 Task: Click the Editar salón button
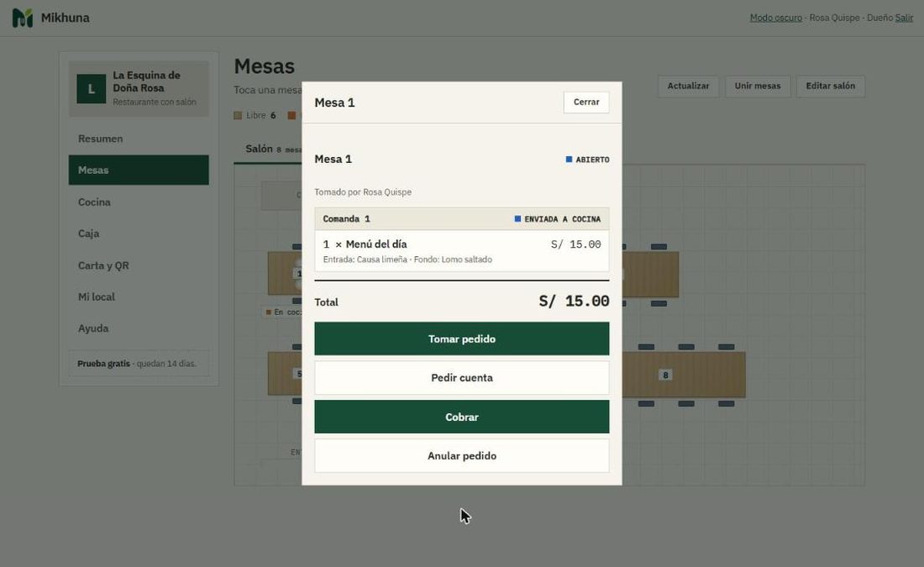(x=830, y=86)
